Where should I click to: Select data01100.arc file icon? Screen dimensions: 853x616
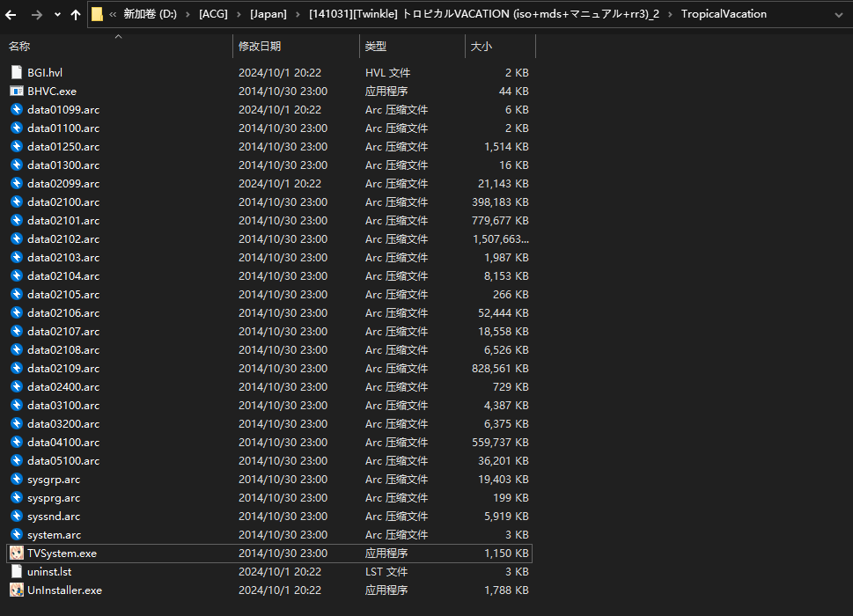(x=17, y=128)
